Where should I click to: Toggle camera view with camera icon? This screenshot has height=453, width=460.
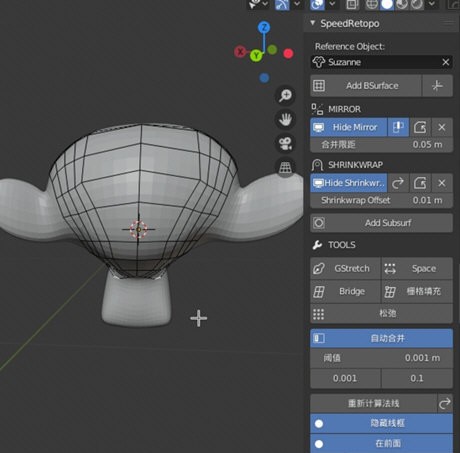(x=285, y=144)
